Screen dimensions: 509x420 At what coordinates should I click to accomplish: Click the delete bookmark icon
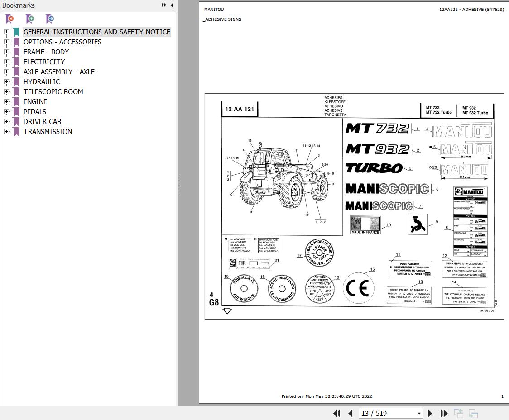[x=10, y=19]
